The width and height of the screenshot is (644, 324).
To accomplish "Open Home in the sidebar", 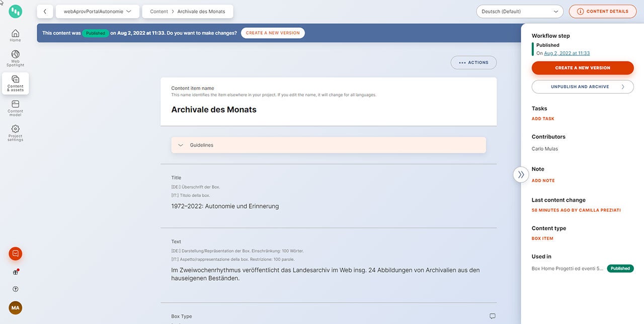I will (15, 35).
